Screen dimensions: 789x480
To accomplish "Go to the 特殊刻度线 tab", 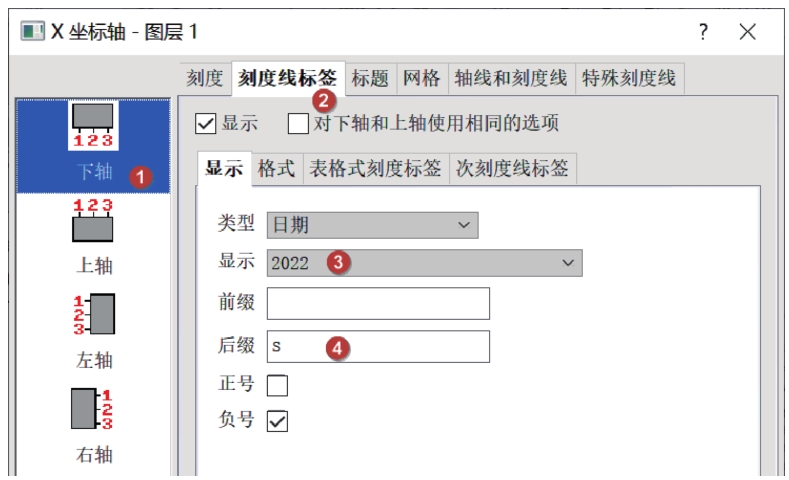I will click(629, 78).
